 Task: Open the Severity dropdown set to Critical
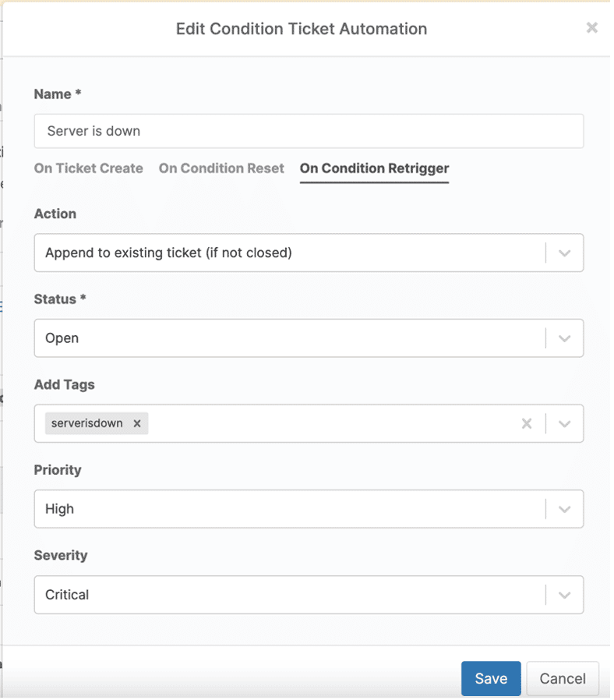[x=288, y=595]
